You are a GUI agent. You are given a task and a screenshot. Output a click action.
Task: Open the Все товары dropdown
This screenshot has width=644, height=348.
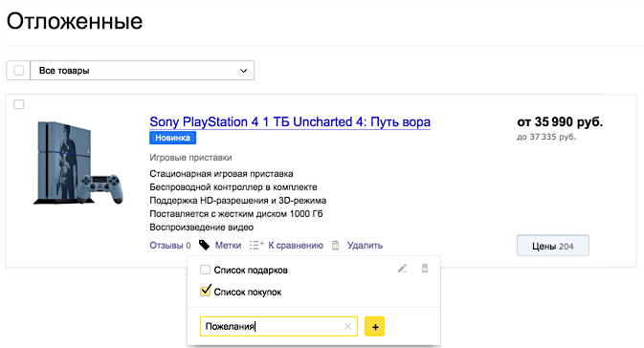(x=143, y=71)
